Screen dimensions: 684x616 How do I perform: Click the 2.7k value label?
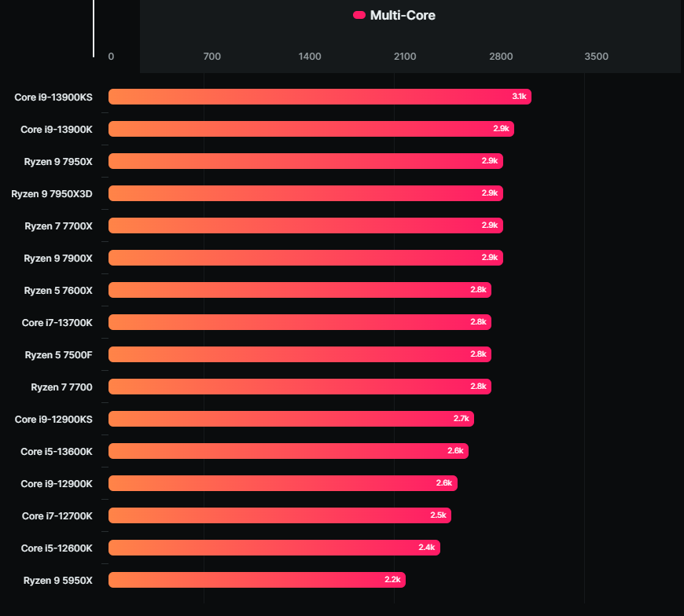[x=461, y=419]
